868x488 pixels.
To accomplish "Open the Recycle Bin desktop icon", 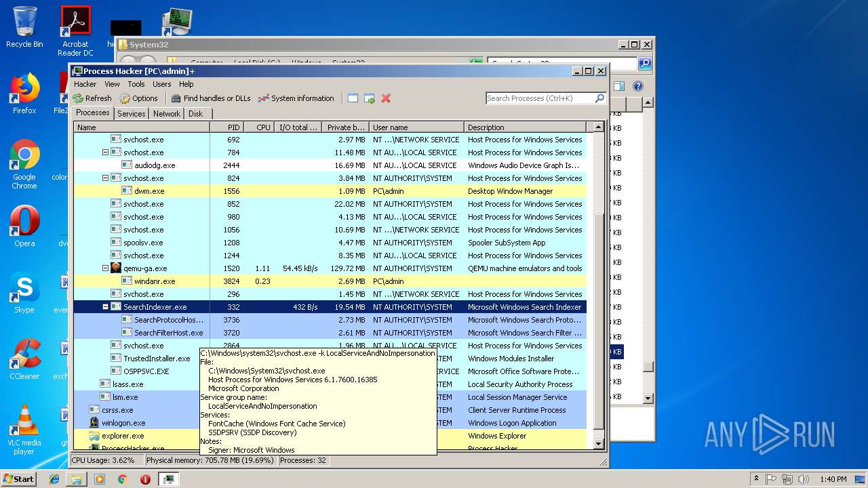I will (x=24, y=27).
